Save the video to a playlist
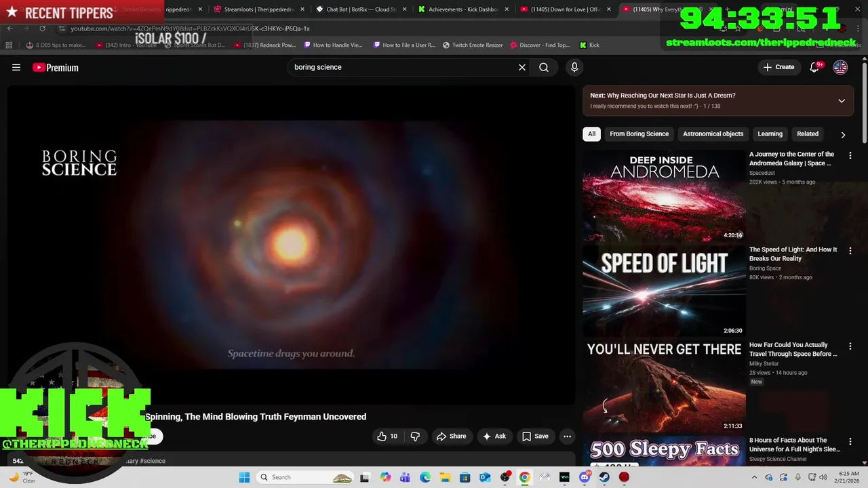Screen dimensions: 868x488 pyautogui.click(x=535, y=436)
